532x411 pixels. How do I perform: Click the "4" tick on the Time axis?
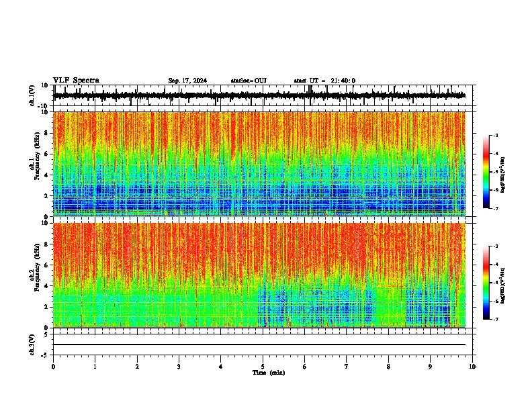tap(221, 367)
